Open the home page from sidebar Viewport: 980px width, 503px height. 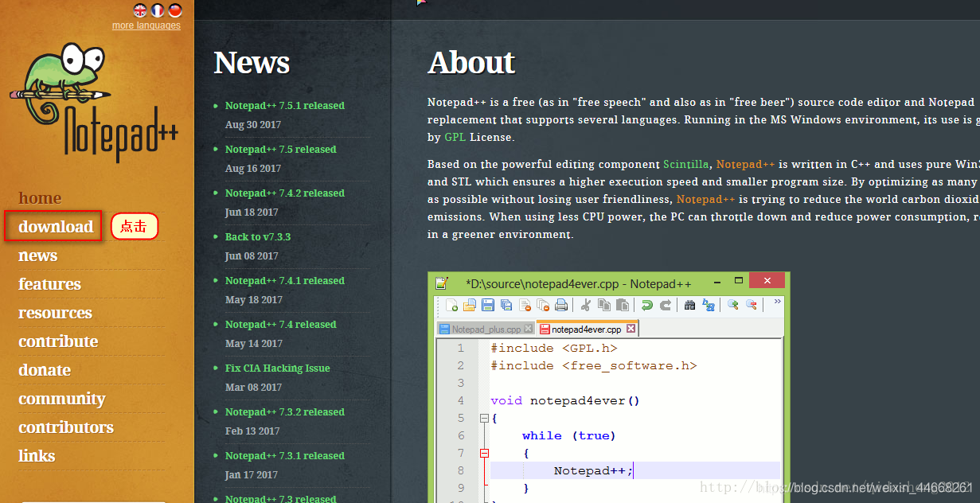tap(40, 198)
